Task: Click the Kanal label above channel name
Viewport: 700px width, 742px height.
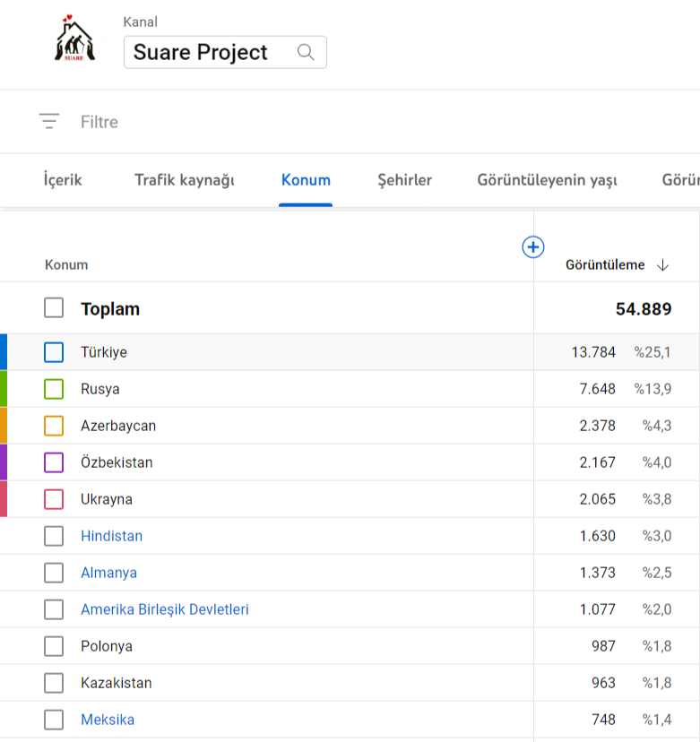Action: click(140, 22)
